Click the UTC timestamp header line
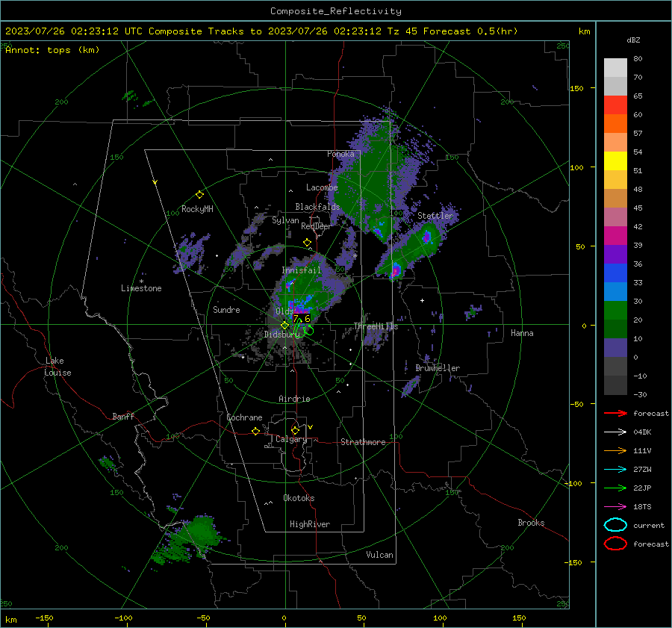This screenshot has width=672, height=628. pos(261,31)
